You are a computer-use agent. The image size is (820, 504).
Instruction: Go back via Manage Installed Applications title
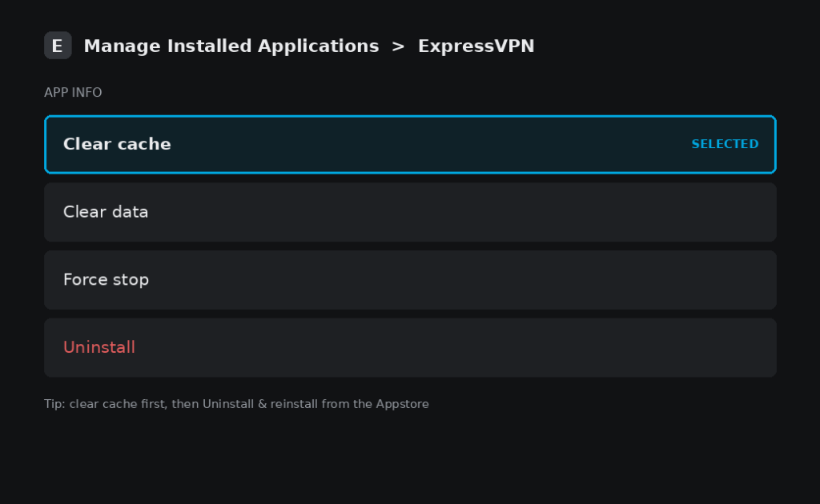(x=231, y=46)
